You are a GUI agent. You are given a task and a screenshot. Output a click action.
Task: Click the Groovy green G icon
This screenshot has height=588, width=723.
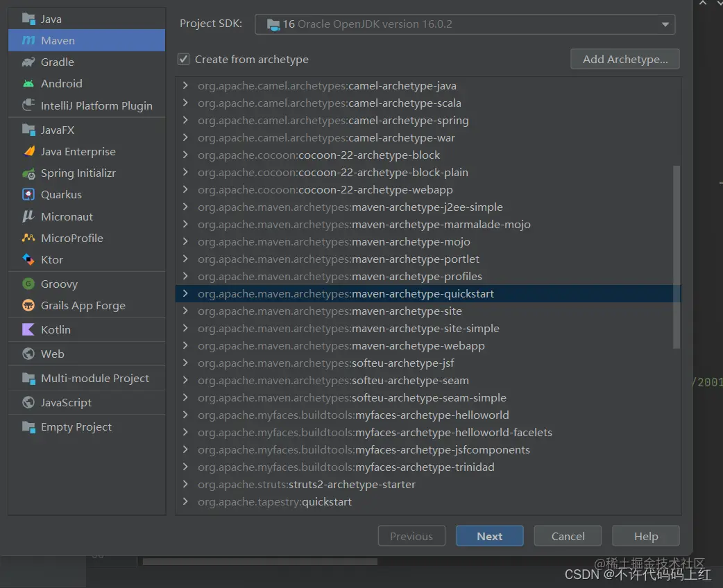(x=28, y=284)
